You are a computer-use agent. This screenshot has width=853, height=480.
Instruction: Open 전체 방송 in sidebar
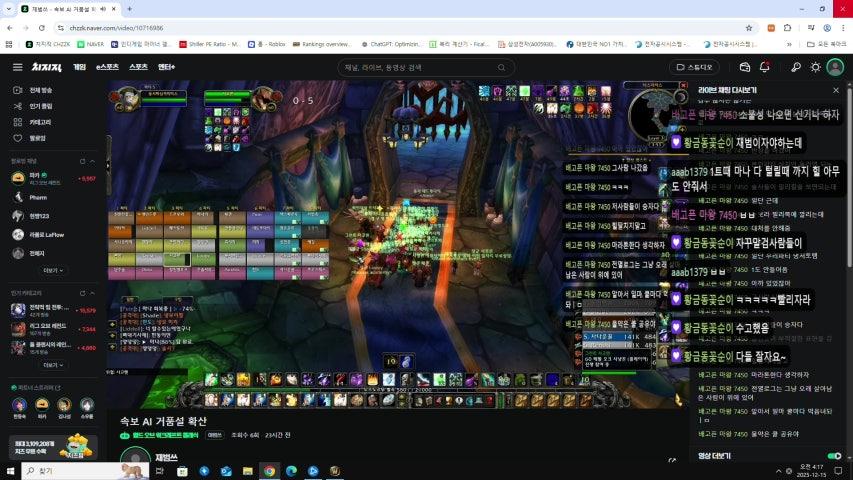tap(34, 90)
